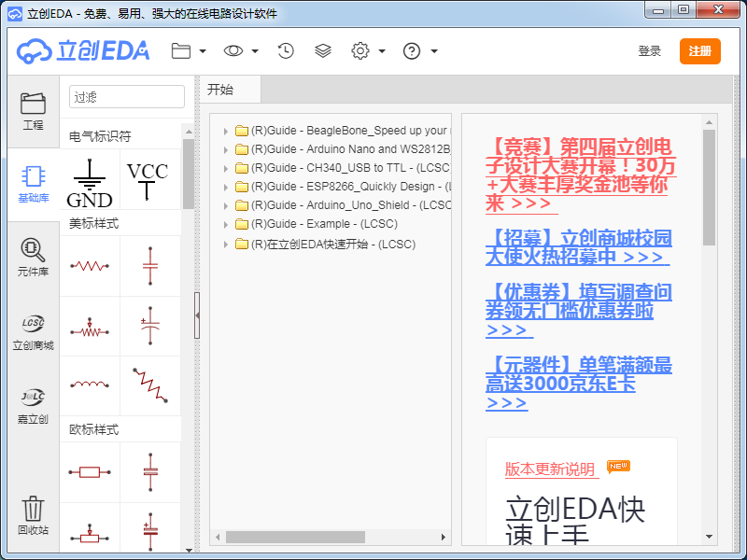This screenshot has width=747, height=560.
Task: Open the history clock icon
Action: (x=286, y=50)
